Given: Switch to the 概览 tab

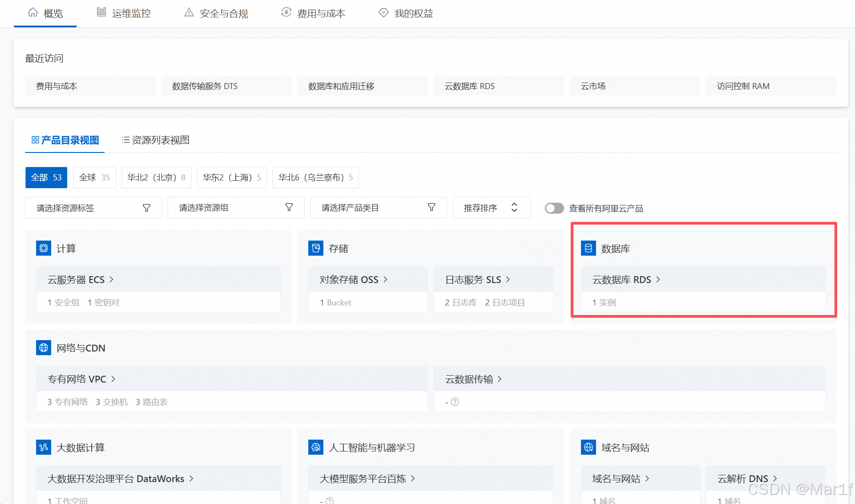Looking at the screenshot, I should pos(45,13).
